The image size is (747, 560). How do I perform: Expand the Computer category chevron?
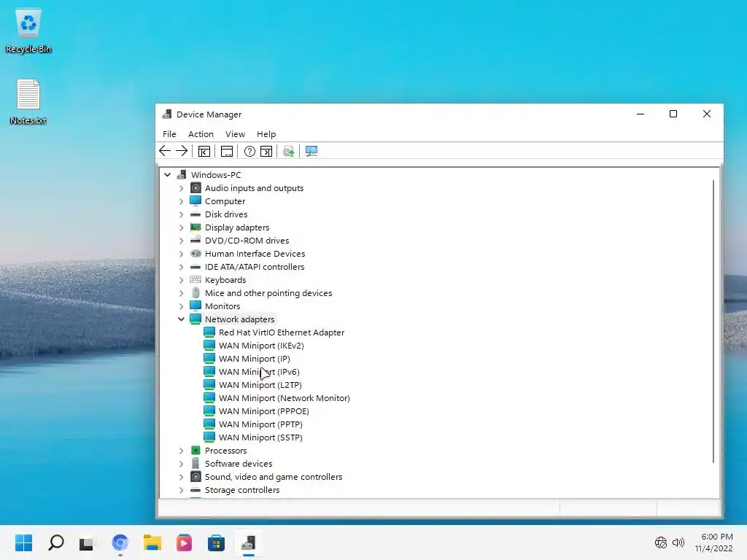181,201
